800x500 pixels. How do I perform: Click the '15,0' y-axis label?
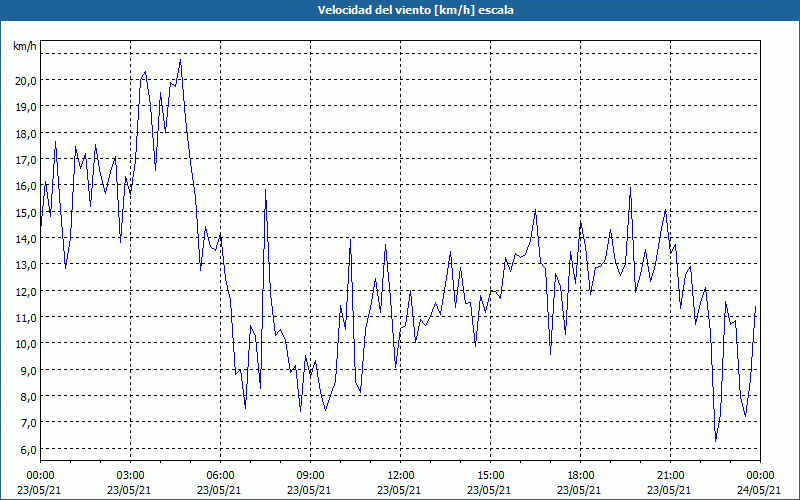coord(26,212)
